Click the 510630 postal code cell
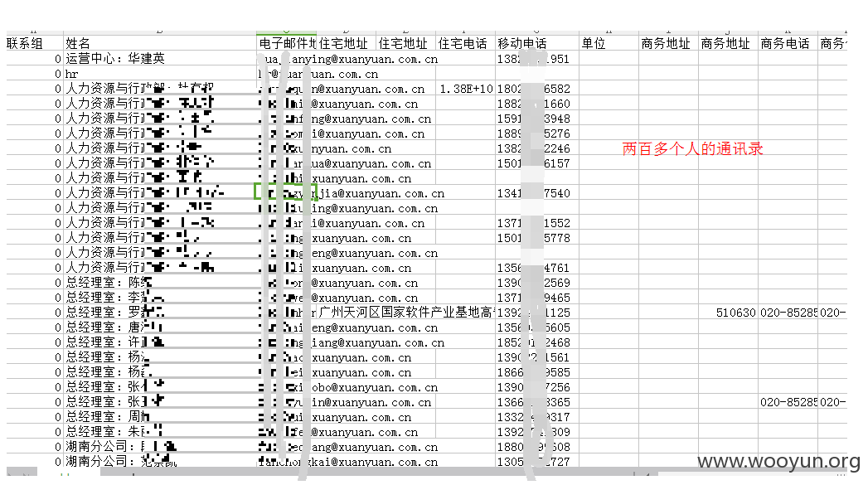 [728, 313]
